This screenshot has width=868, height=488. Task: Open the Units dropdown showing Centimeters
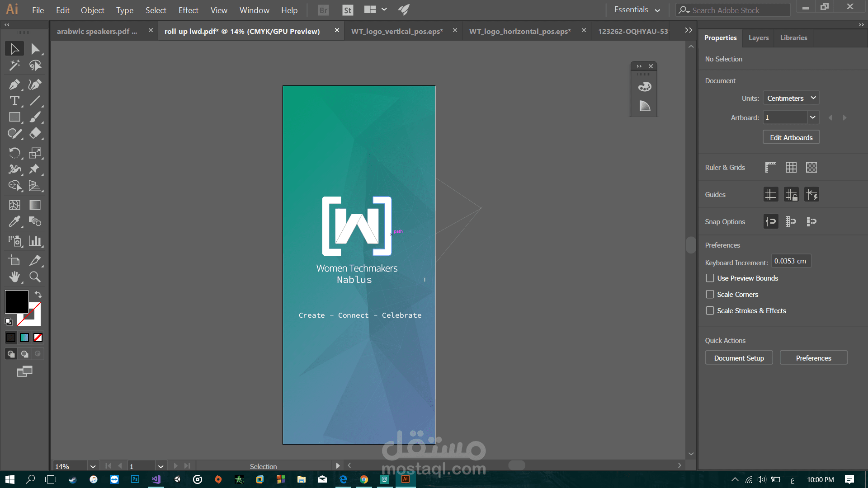click(791, 98)
